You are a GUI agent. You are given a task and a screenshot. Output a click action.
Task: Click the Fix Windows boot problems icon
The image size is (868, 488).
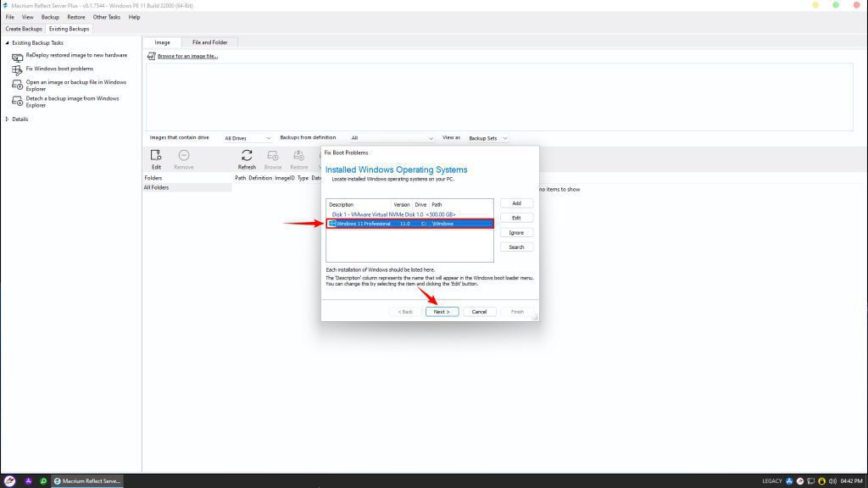[17, 70]
